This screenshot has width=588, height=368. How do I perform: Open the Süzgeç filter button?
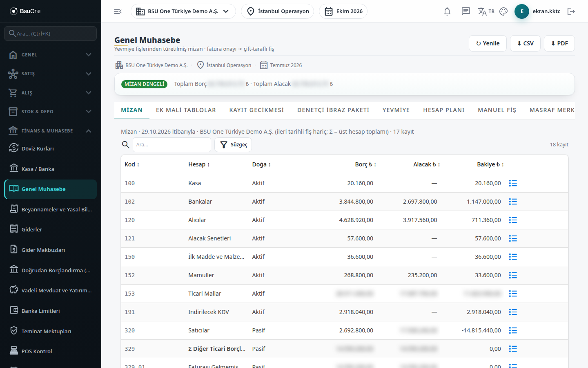click(x=233, y=145)
